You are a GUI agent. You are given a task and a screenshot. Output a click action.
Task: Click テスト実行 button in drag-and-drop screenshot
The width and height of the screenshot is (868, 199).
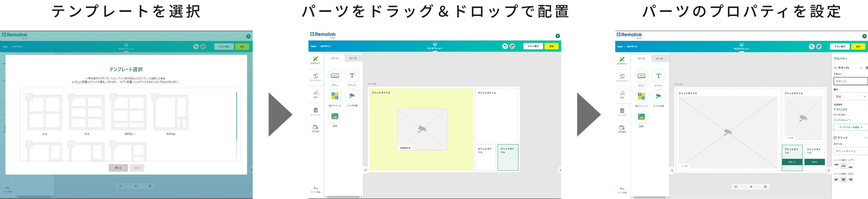533,46
